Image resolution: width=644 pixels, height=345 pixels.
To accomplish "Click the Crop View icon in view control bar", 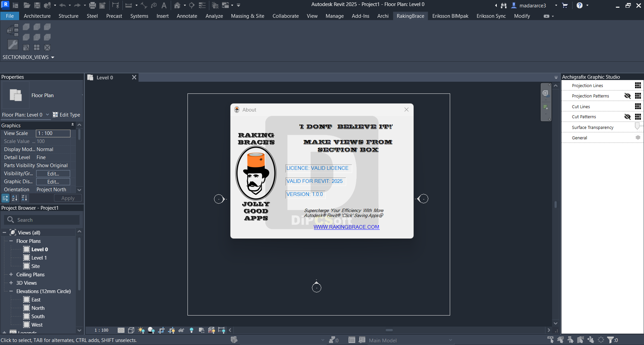I will 161,330.
